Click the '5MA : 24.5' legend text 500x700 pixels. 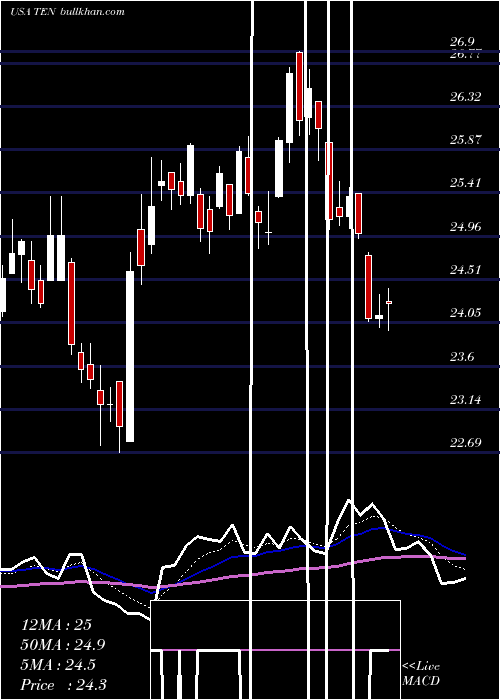click(58, 665)
